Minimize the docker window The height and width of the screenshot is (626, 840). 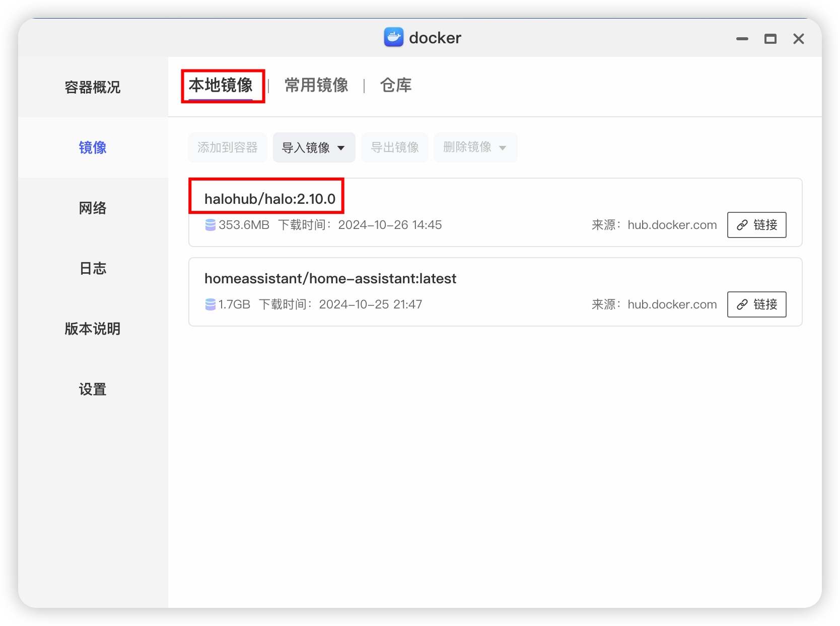742,39
